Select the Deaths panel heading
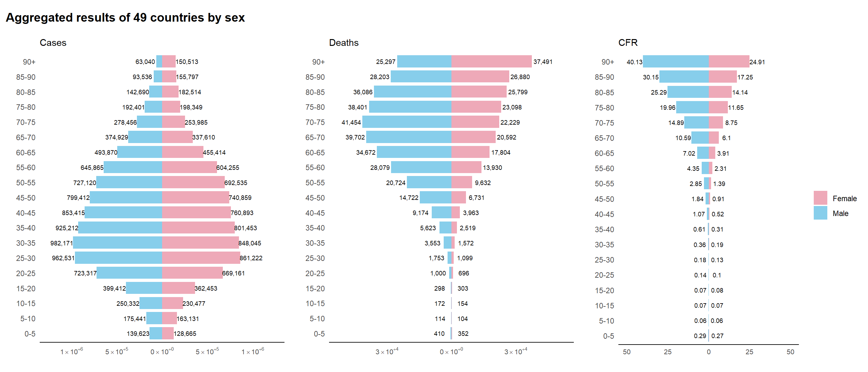868x372 pixels. (343, 43)
